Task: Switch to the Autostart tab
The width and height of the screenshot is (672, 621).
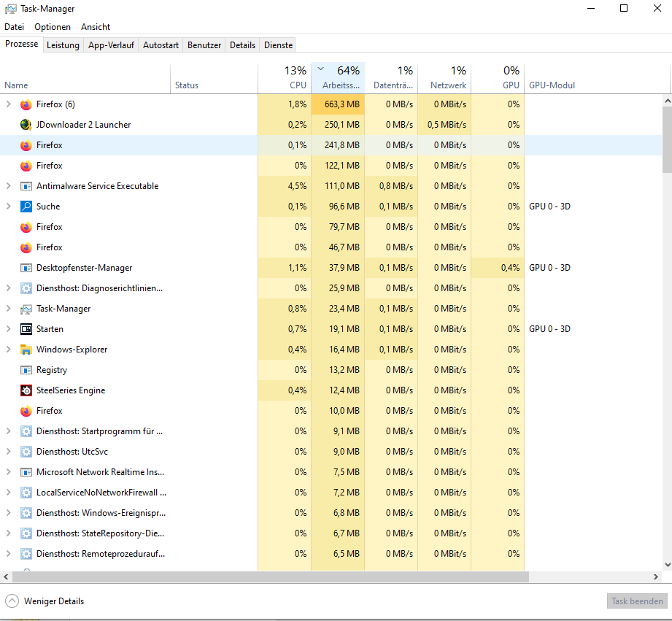Action: tap(161, 45)
